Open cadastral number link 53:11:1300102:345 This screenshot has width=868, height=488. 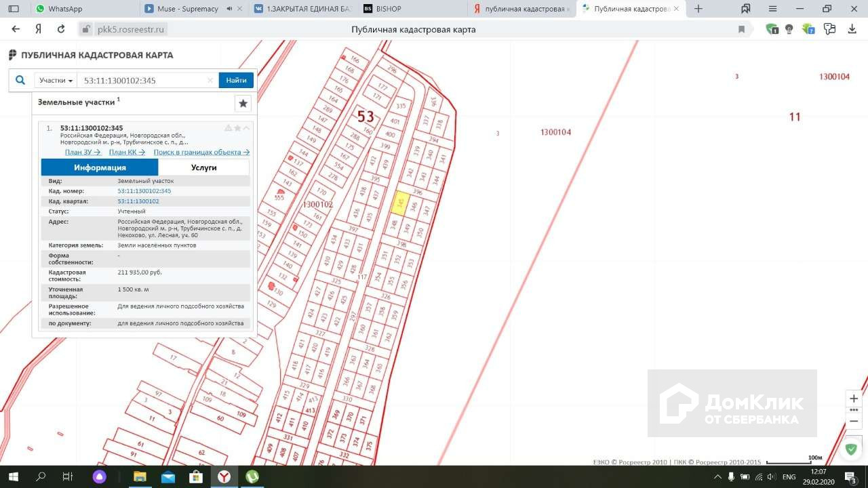pyautogui.click(x=144, y=191)
